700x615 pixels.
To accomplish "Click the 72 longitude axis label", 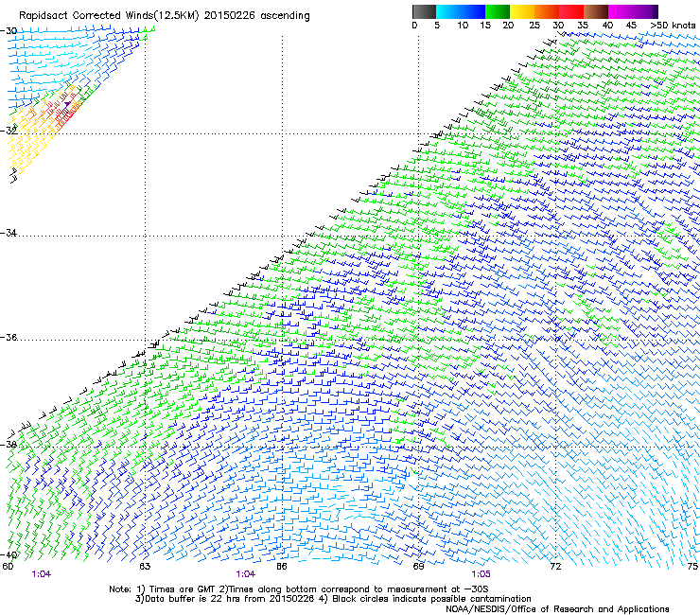I will (x=555, y=566).
